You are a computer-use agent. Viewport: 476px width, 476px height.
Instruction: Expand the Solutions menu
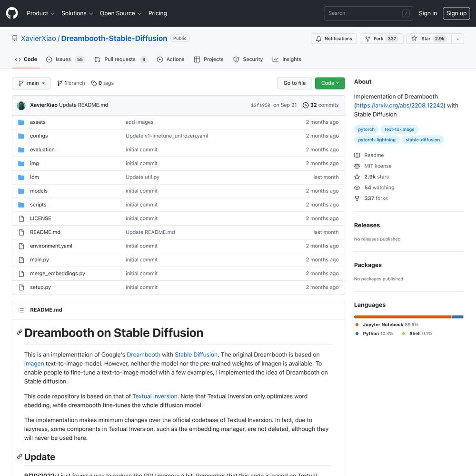77,13
